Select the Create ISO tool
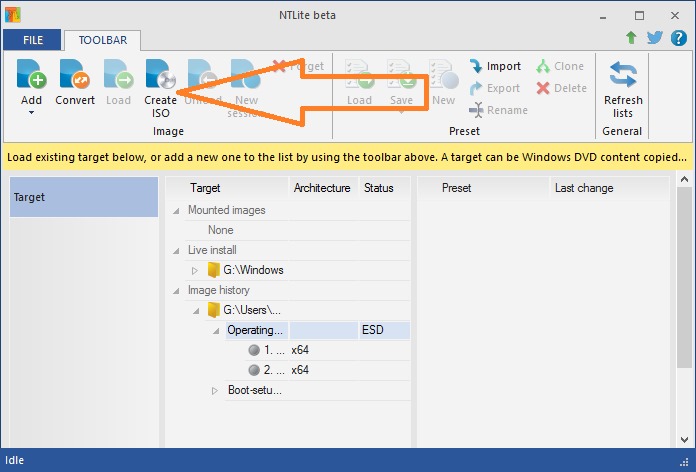This screenshot has width=696, height=472. [x=160, y=78]
